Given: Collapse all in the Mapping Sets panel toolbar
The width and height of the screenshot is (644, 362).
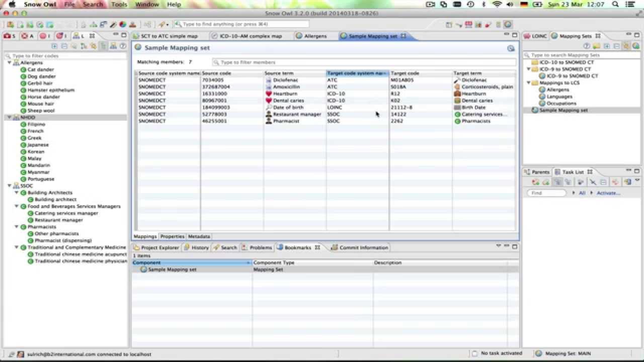Looking at the screenshot, I should coord(616,46).
